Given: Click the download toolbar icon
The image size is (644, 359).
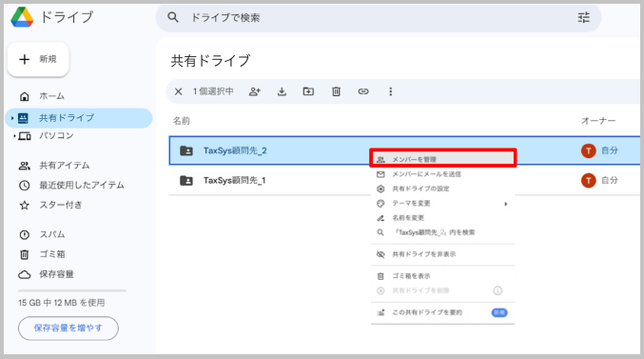Looking at the screenshot, I should point(282,91).
